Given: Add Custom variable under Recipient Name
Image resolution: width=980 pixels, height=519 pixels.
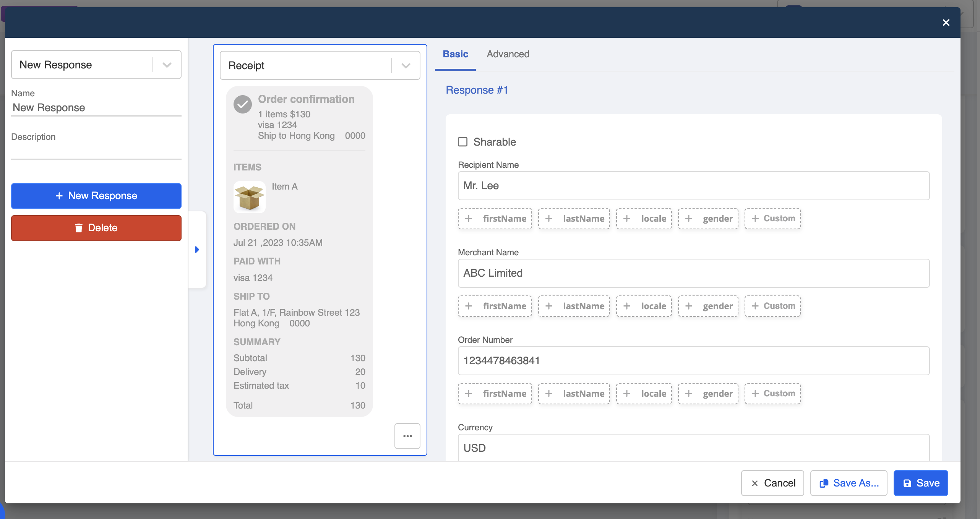Looking at the screenshot, I should (772, 219).
